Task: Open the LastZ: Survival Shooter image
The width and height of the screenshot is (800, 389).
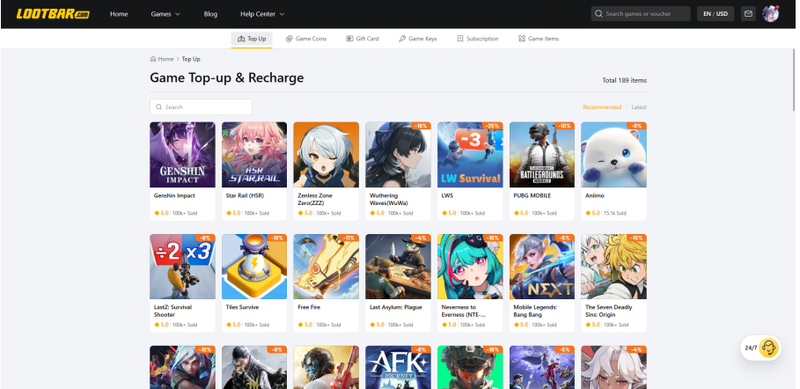Action: tap(182, 266)
